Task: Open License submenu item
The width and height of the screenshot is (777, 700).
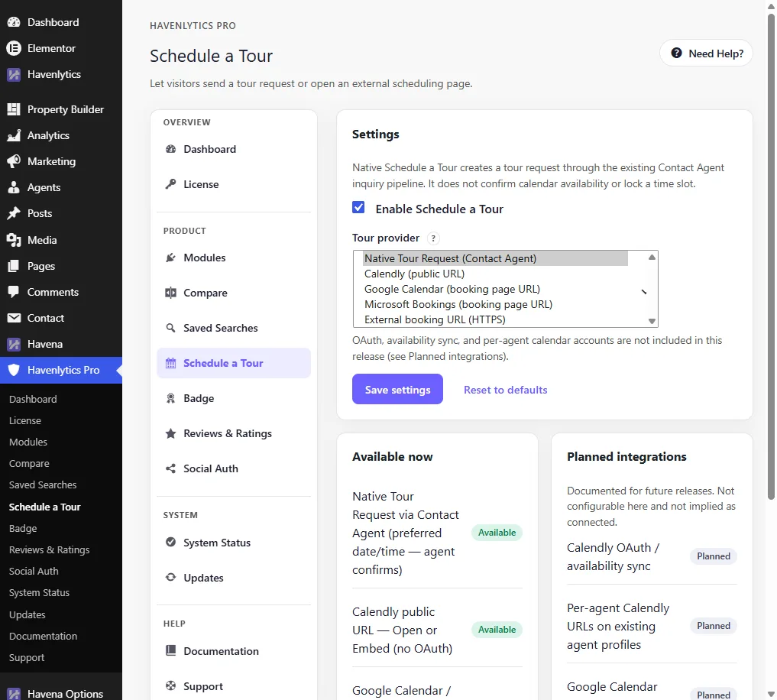Action: (x=24, y=420)
